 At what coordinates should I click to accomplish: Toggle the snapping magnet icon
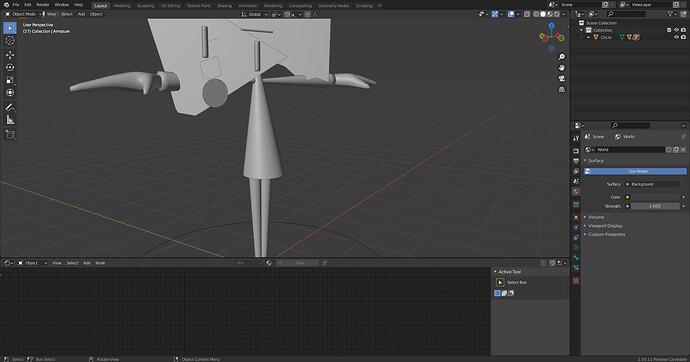click(287, 14)
